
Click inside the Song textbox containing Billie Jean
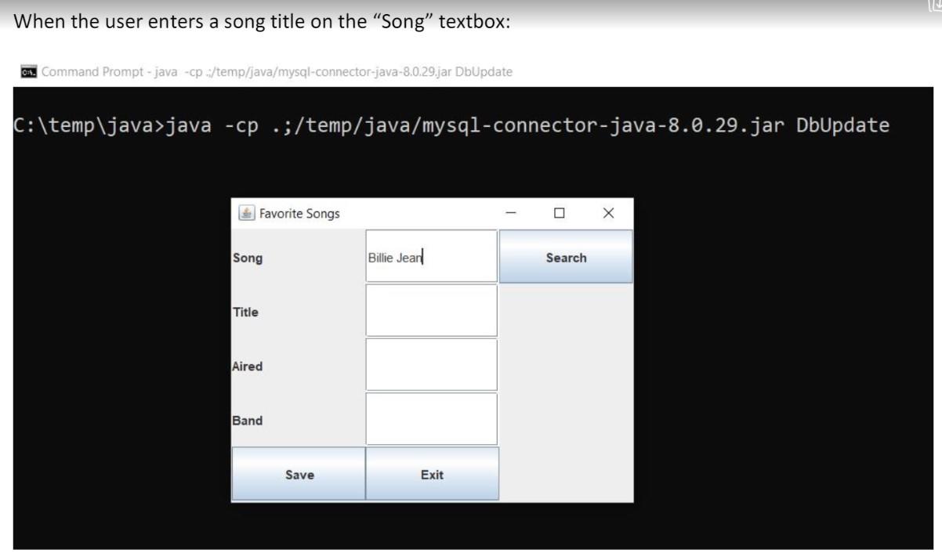click(x=429, y=255)
